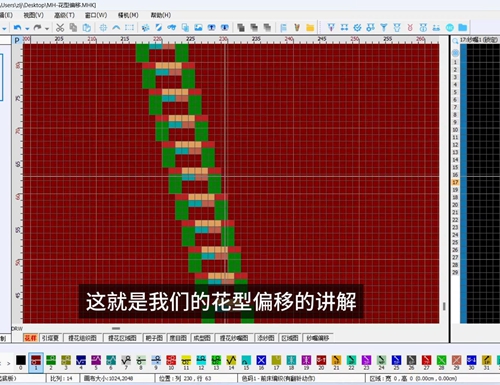Click the scissors cut icon
The width and height of the screenshot is (500, 385).
point(60,28)
